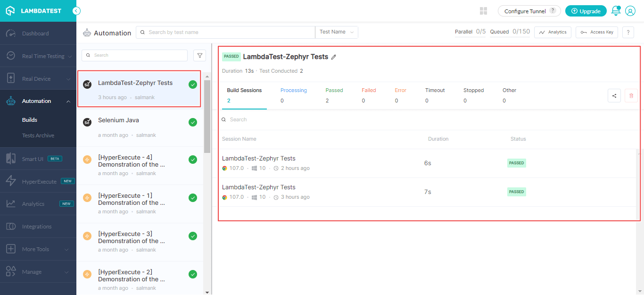
Task: Select the Real Device sidebar icon
Action: [10, 78]
